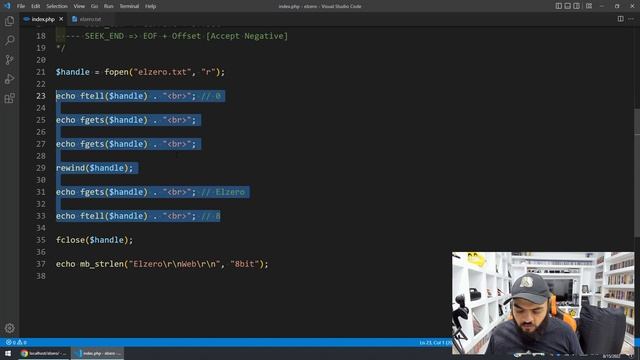Click the errors and warnings status indicator
This screenshot has height=360, width=640.
coord(16,342)
